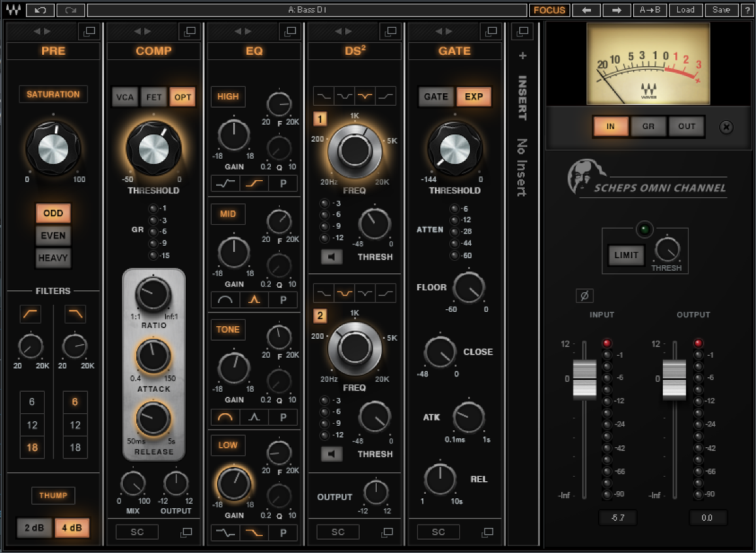The height and width of the screenshot is (553, 756).
Task: Switch compressor type to FET
Action: [x=154, y=97]
